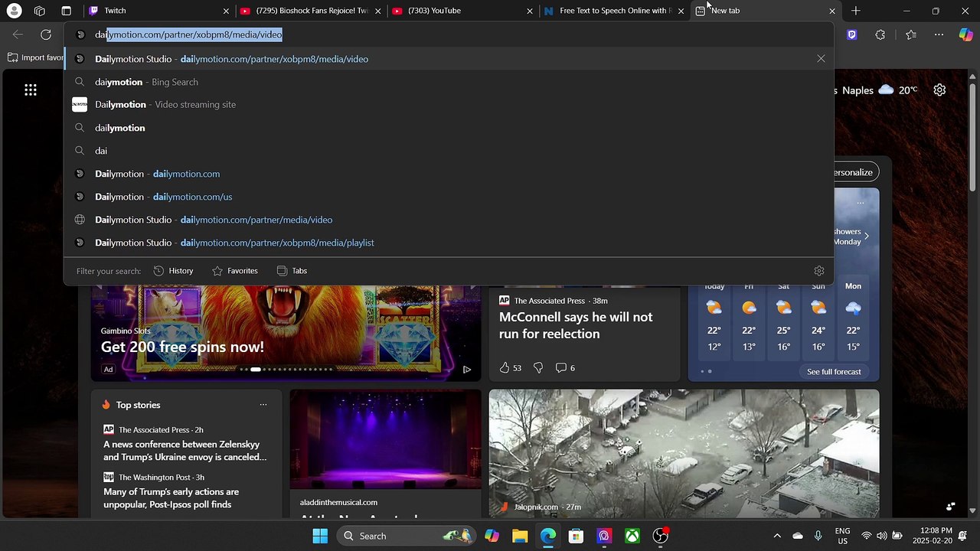Open new tab page settings gear
980x551 pixels.
pos(939,90)
